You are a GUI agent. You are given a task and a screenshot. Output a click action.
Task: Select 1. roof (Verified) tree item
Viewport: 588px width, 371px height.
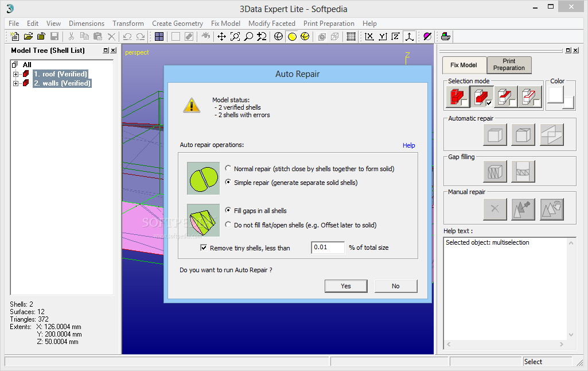point(60,74)
